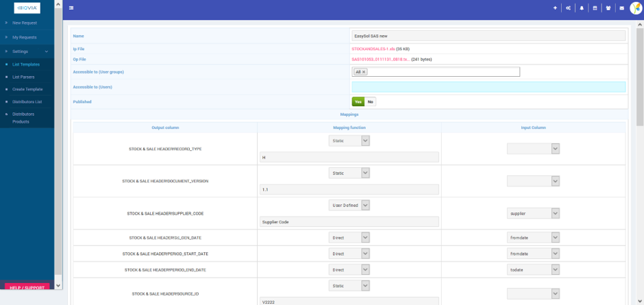The width and height of the screenshot is (644, 305).
Task: Click the 'Mapping function' table header
Action: pyautogui.click(x=349, y=127)
